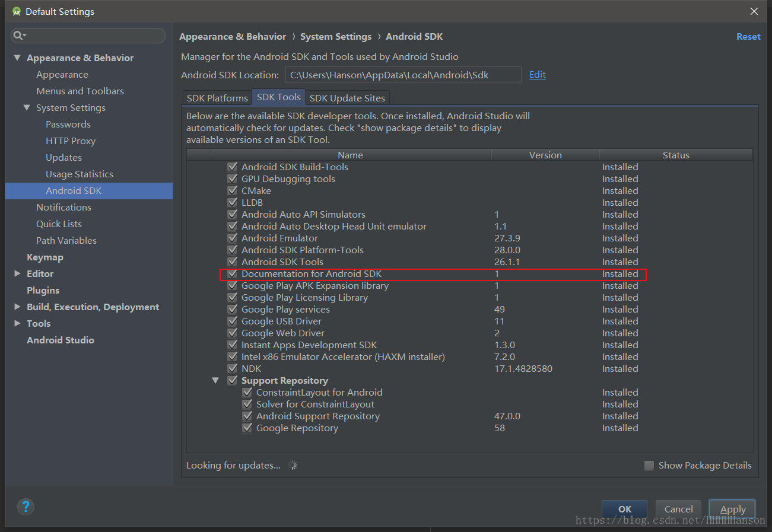Uncheck Android SDK Build-Tools checkbox

pos(233,167)
